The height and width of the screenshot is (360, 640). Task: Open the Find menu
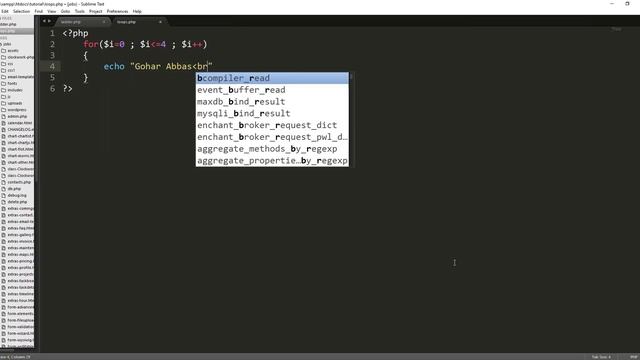(38, 11)
